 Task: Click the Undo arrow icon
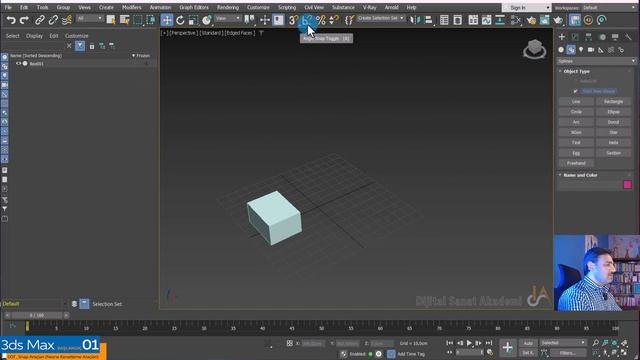click(x=11, y=20)
